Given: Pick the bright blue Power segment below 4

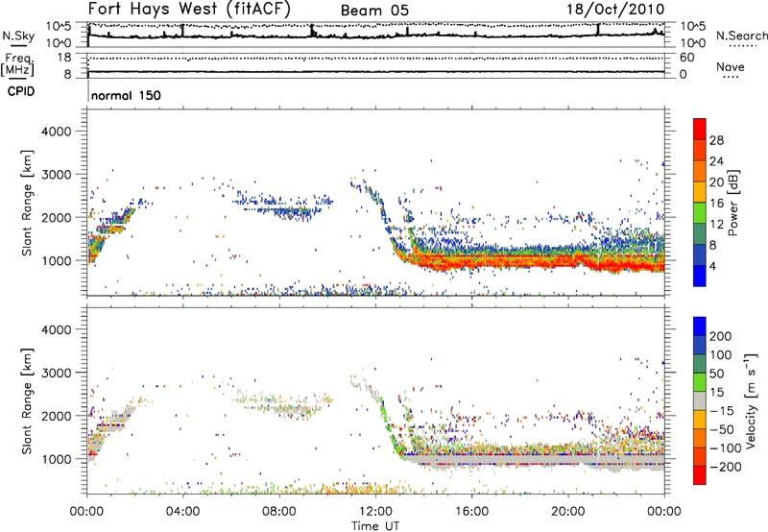Looking at the screenshot, I should [700, 276].
